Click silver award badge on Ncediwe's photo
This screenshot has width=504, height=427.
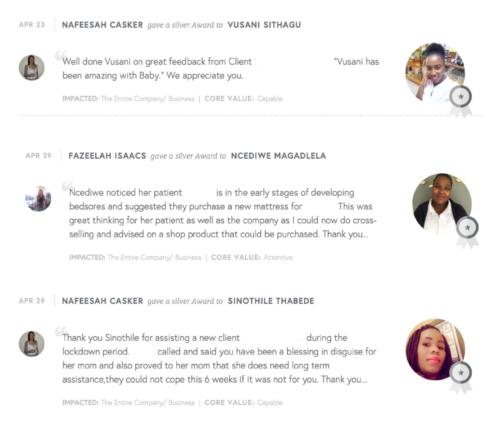point(467,231)
